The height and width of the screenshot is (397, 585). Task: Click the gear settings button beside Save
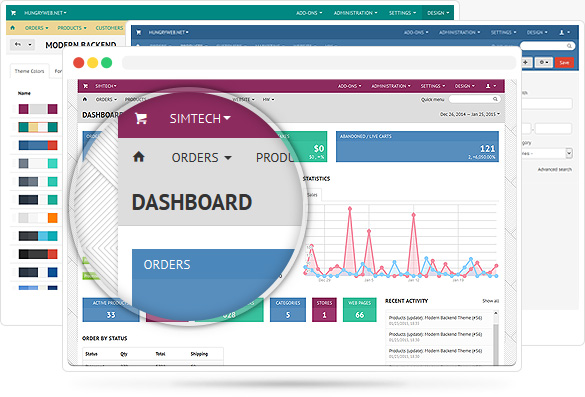coord(544,62)
